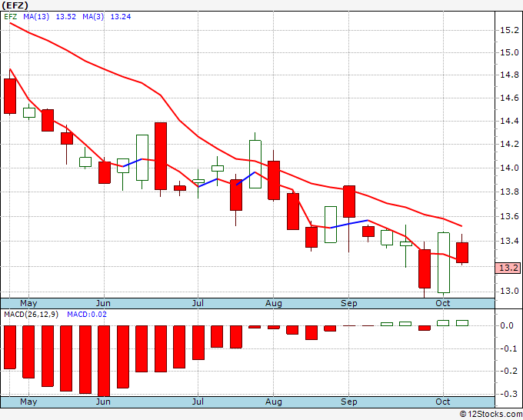523x420 pixels.
Task: Click Oct on the price chart axis
Action: 443,303
